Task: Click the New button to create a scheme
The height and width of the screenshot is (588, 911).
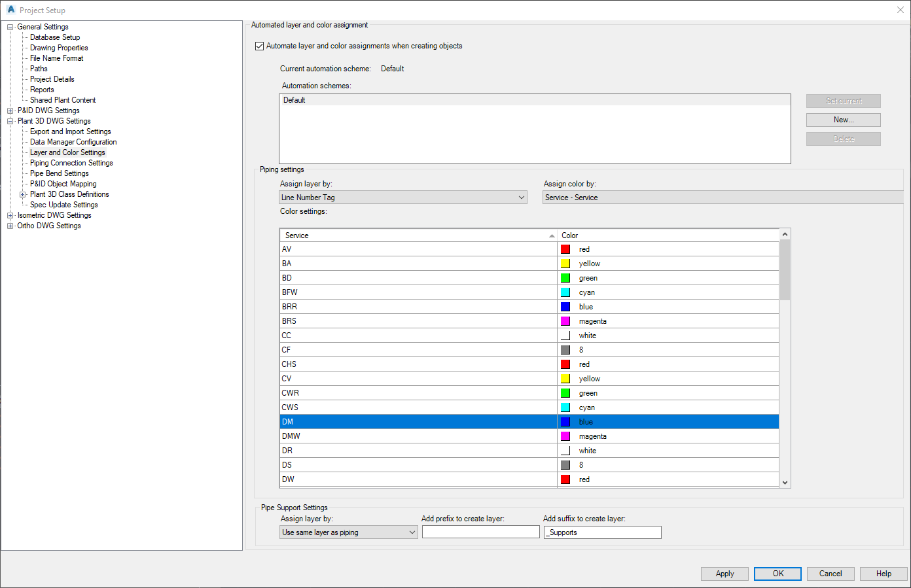Action: [843, 120]
